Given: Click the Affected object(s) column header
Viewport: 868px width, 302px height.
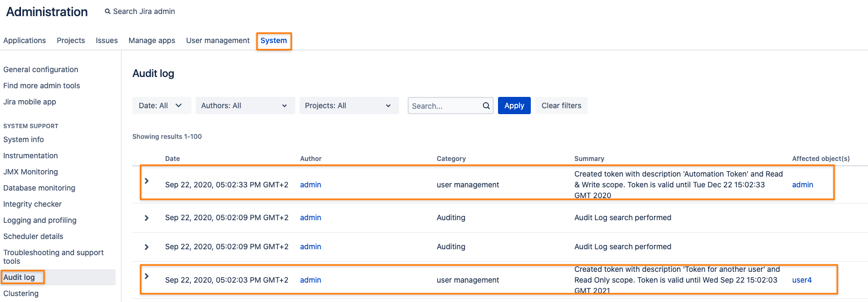Looking at the screenshot, I should pyautogui.click(x=821, y=159).
